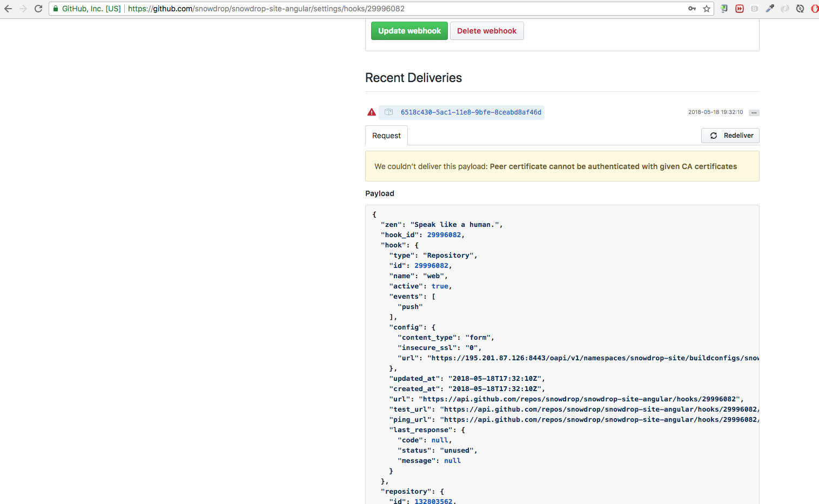Open saved password key icon in address bar
The height and width of the screenshot is (504, 819).
[692, 9]
